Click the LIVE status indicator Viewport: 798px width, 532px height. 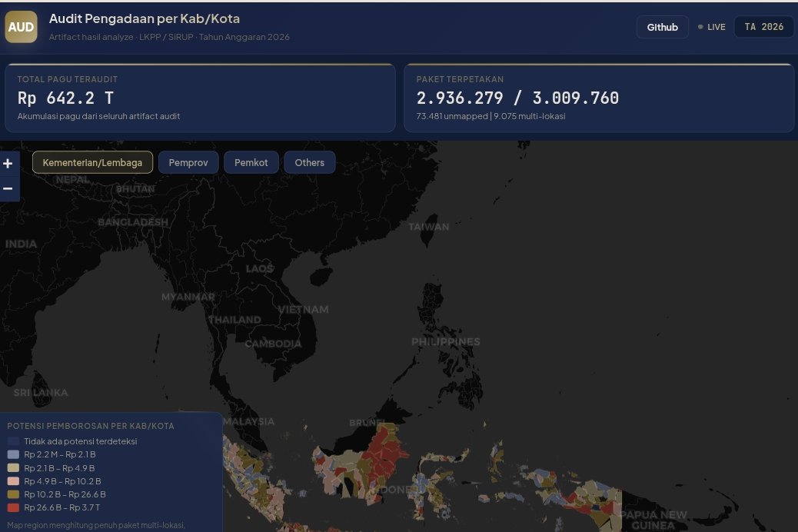[711, 27]
